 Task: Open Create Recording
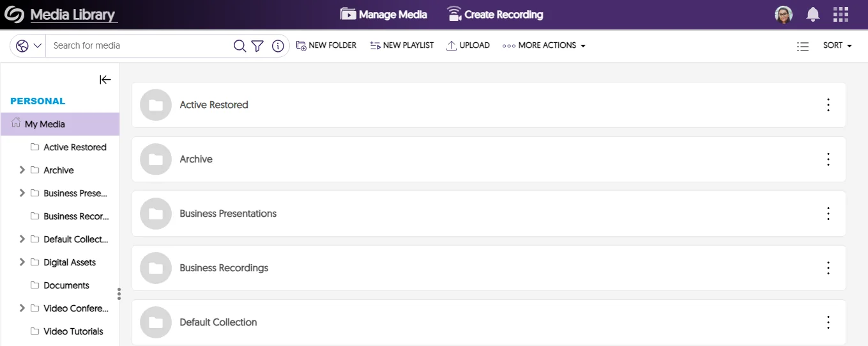click(x=495, y=14)
